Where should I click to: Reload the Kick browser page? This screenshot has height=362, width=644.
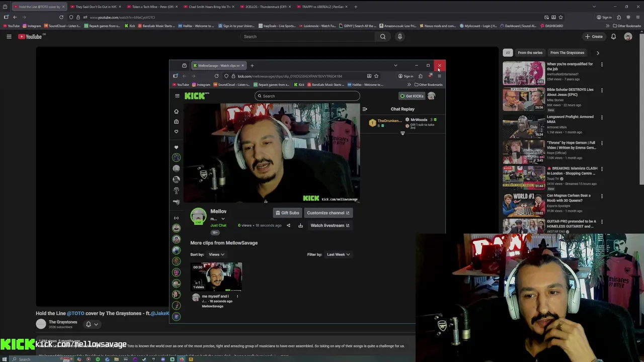point(216,76)
